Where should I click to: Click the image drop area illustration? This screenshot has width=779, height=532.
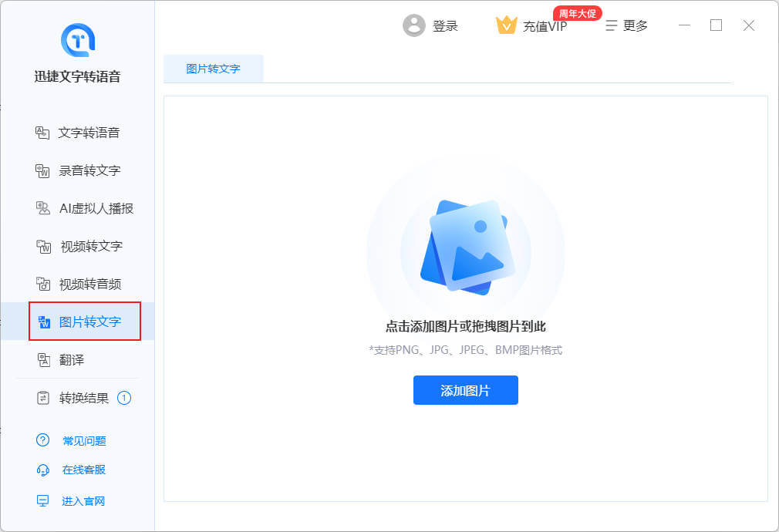[x=466, y=247]
